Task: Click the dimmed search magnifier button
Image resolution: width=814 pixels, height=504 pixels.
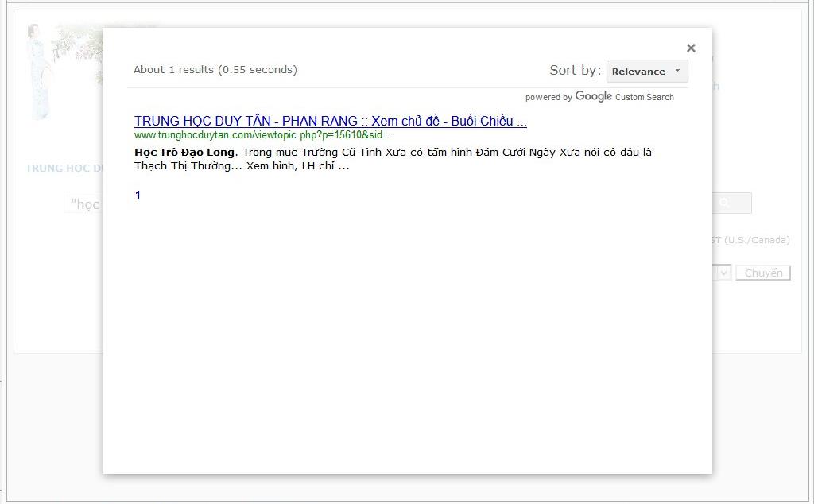Action: click(732, 203)
